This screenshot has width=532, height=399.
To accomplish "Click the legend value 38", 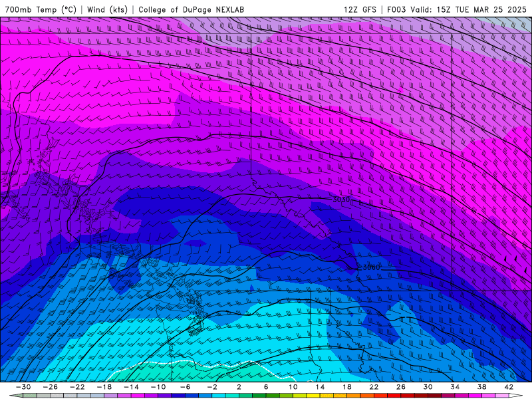I will pyautogui.click(x=481, y=387).
